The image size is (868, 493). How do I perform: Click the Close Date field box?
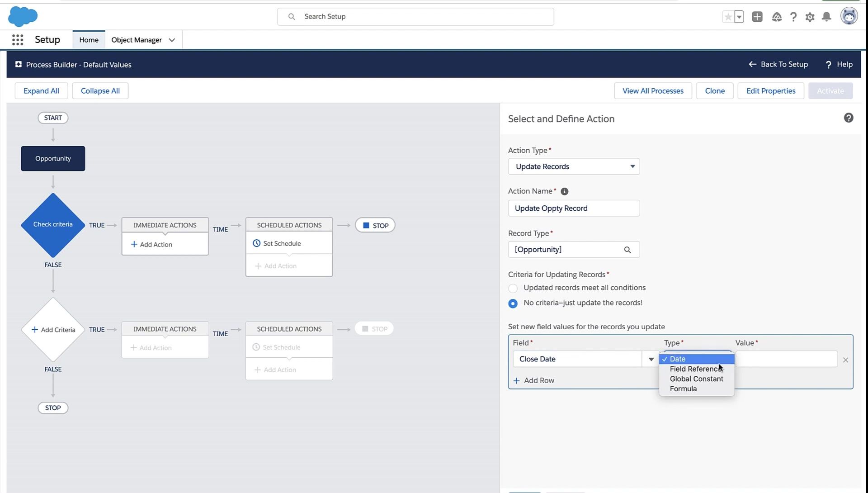[577, 359]
